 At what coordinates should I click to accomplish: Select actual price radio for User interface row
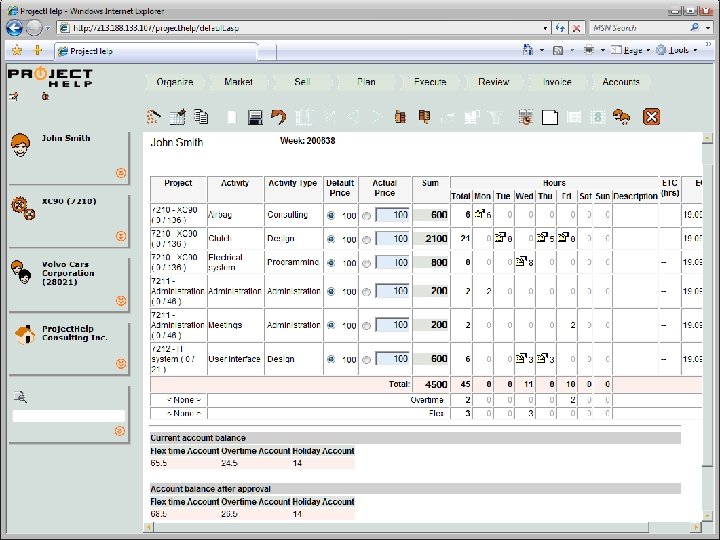click(366, 360)
